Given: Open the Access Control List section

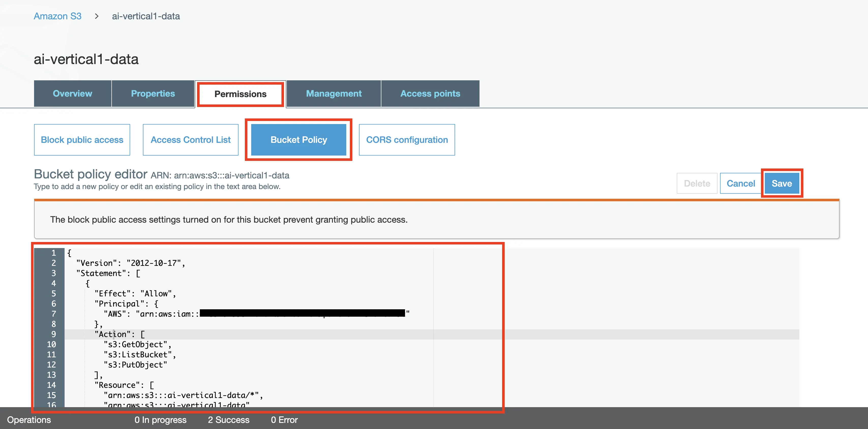Looking at the screenshot, I should point(190,140).
